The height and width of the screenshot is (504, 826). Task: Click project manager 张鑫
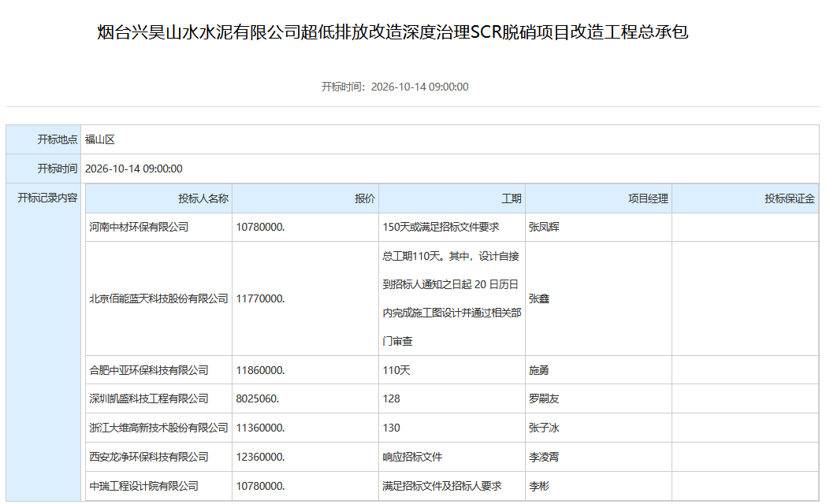539,298
